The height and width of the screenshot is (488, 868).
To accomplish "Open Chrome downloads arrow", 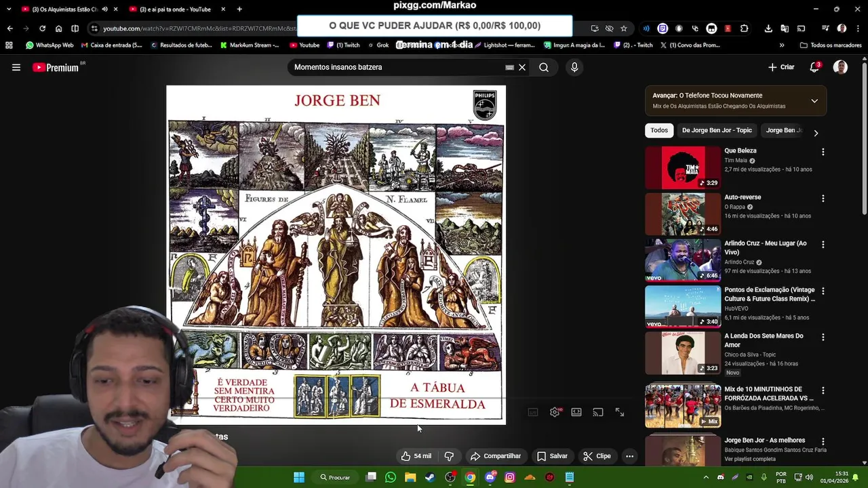I will tap(768, 28).
